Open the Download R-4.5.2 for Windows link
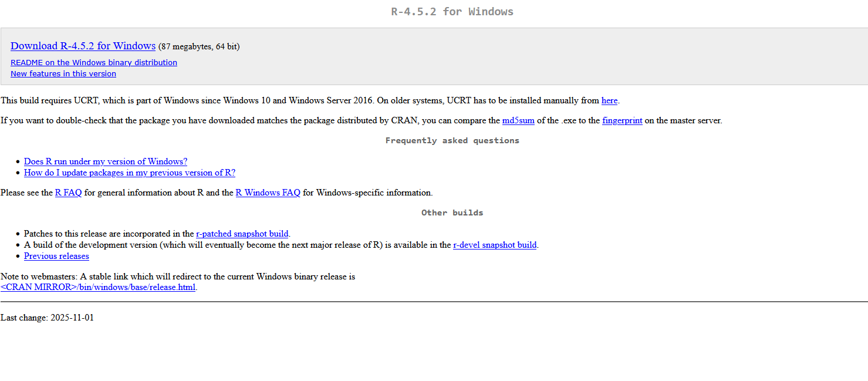This screenshot has height=381, width=868. [x=83, y=46]
